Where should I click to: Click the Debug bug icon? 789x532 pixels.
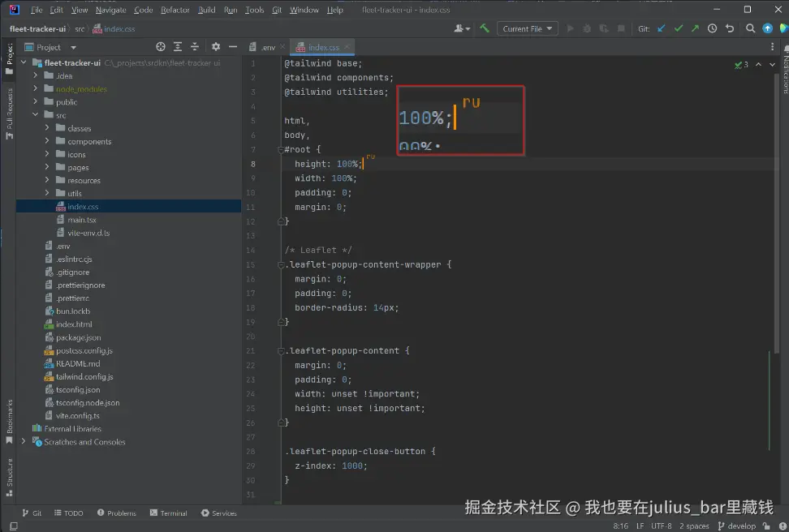(587, 28)
